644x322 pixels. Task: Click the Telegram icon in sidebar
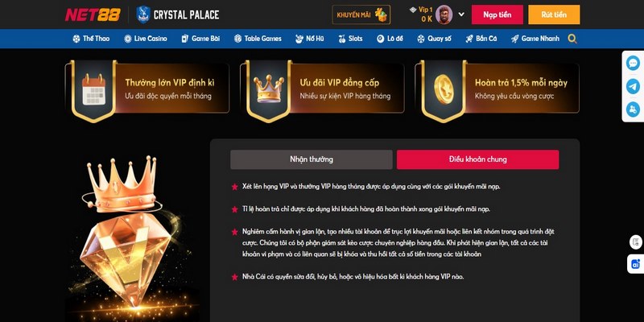[x=633, y=87]
